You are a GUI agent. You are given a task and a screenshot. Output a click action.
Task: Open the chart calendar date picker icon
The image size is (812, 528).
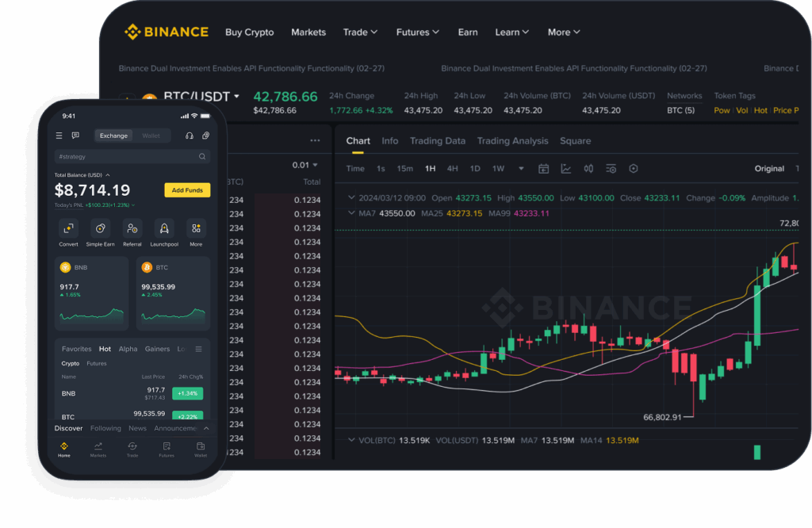(x=544, y=169)
